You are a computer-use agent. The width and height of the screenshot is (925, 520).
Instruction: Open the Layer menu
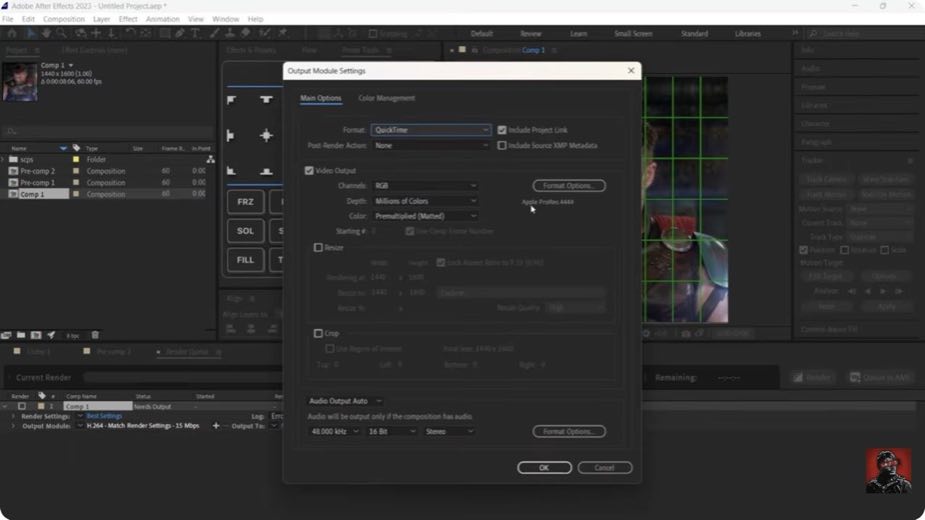click(x=101, y=19)
